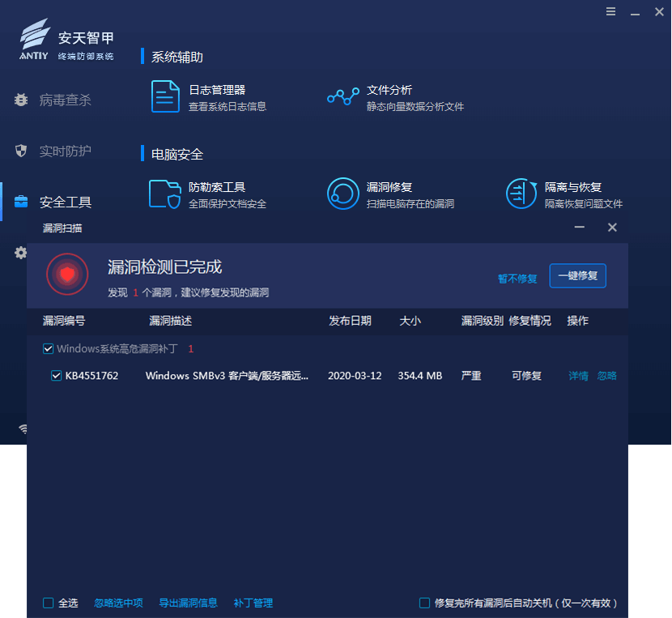
Task: Click the Antiy 安天智甲 logo
Action: pos(66,40)
